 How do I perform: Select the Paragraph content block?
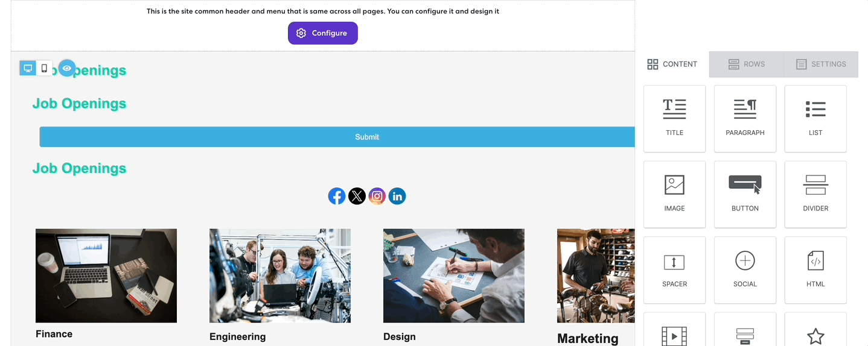[x=745, y=118]
